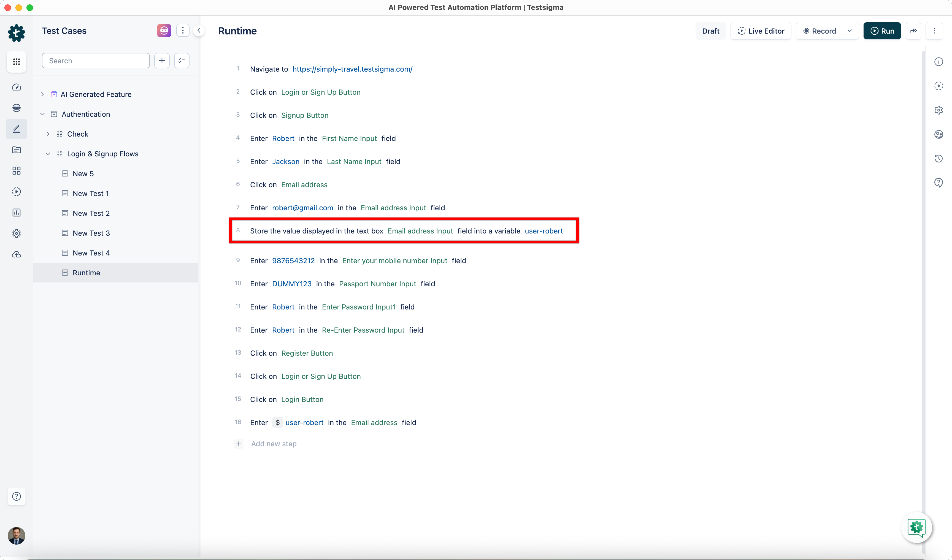Click the share forward icon in toolbar
The image size is (952, 560).
(x=913, y=31)
